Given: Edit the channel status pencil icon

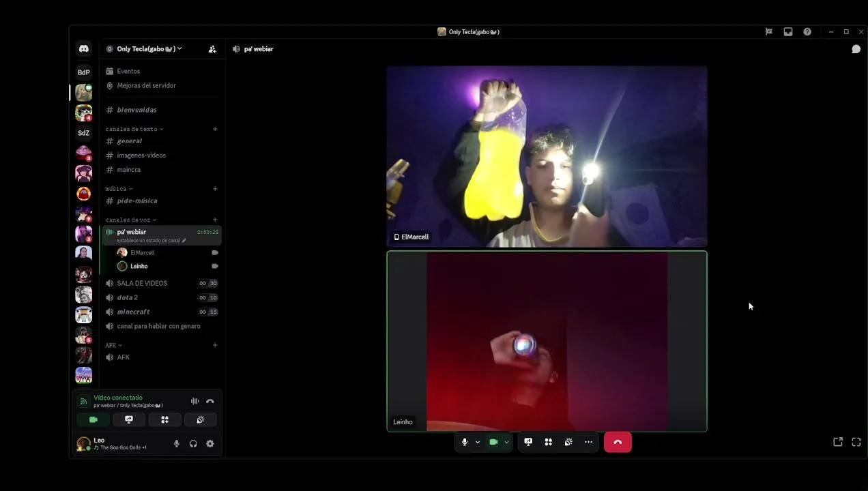Looking at the screenshot, I should click(184, 241).
